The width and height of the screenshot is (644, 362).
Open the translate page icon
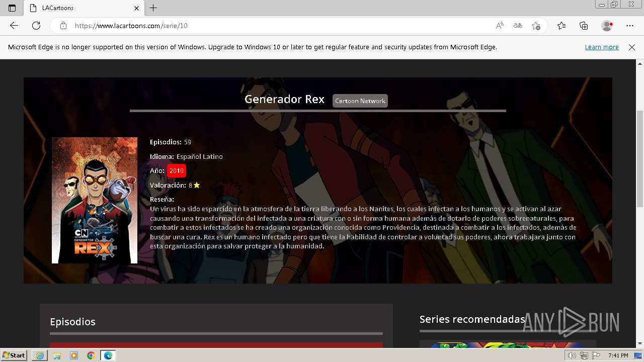pyautogui.click(x=518, y=26)
